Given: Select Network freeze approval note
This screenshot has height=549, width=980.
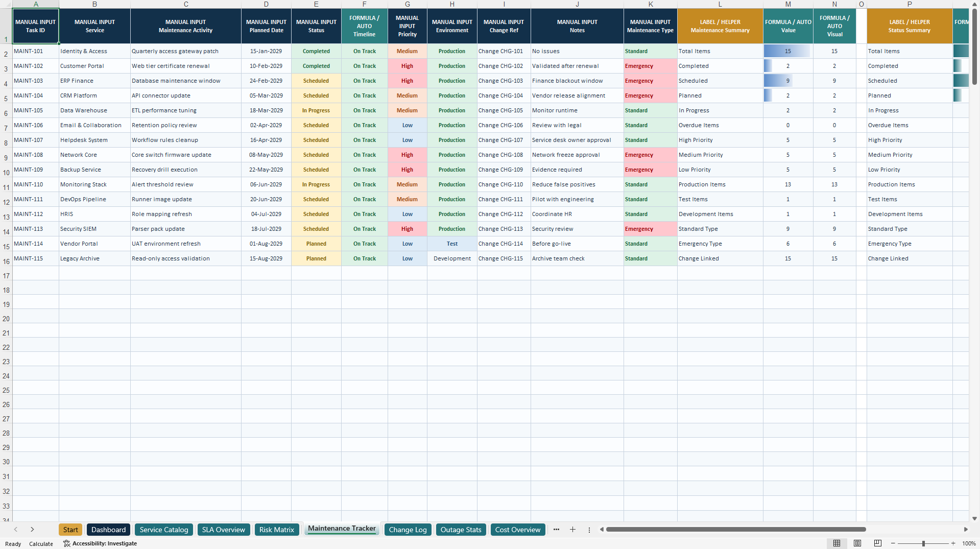Looking at the screenshot, I should (x=577, y=155).
